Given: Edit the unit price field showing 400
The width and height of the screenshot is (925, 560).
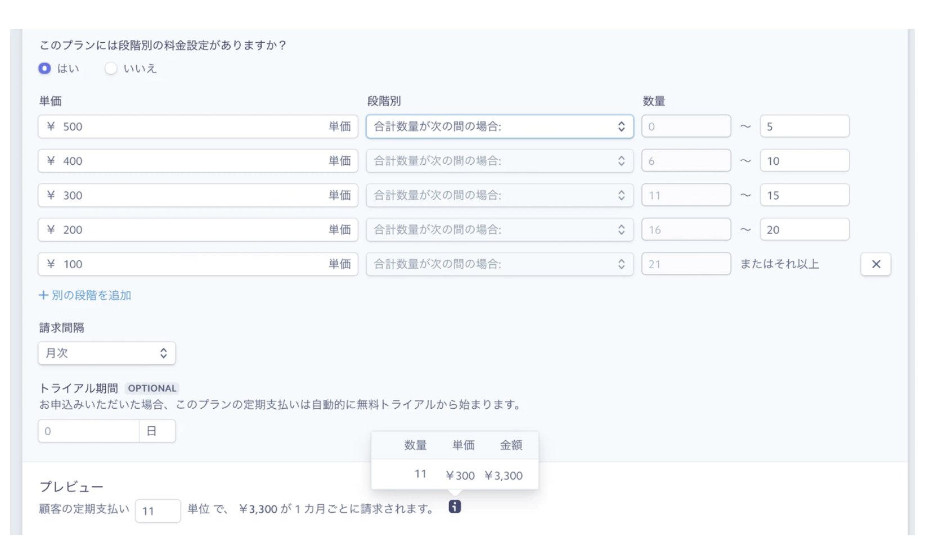Looking at the screenshot, I should click(x=198, y=161).
